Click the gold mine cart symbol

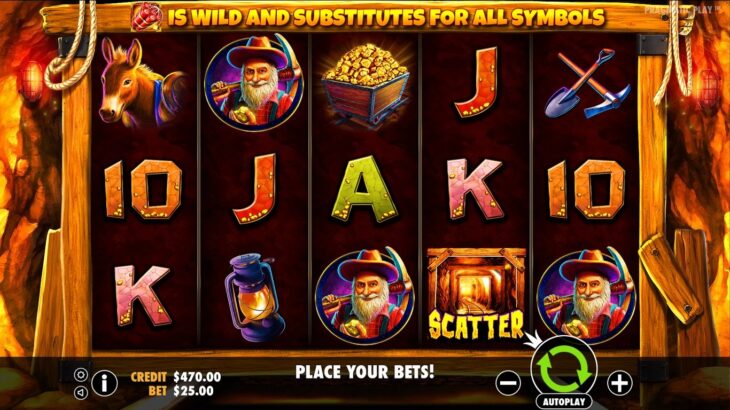pyautogui.click(x=365, y=84)
